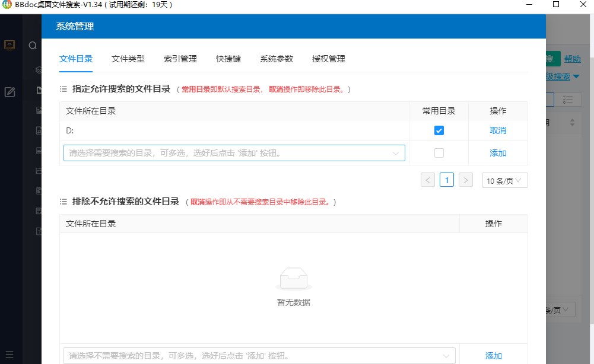Image resolution: width=594 pixels, height=364 pixels.
Task: Click 添加 to add allowed search directory
Action: pos(498,153)
